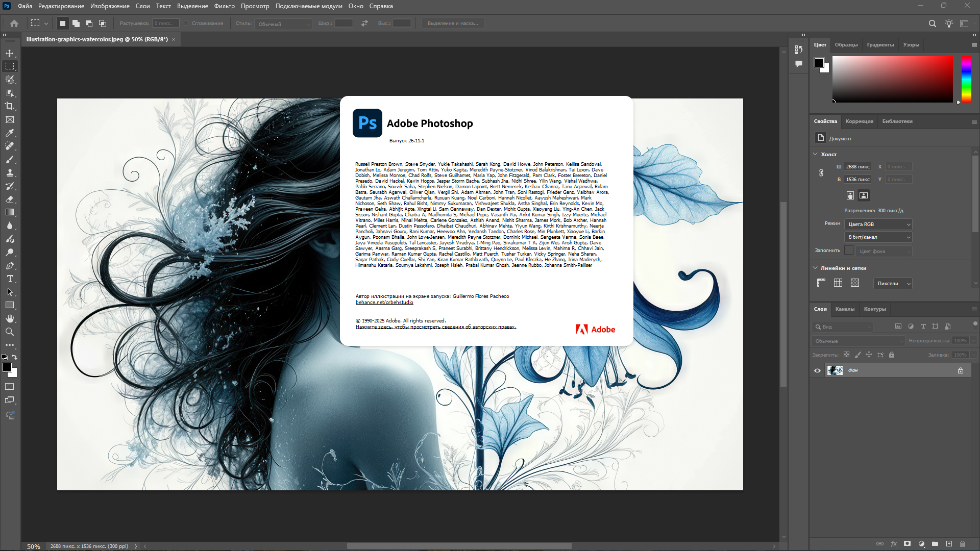Toggle the show grid icon
Screen dimensions: 980x551
pos(838,283)
